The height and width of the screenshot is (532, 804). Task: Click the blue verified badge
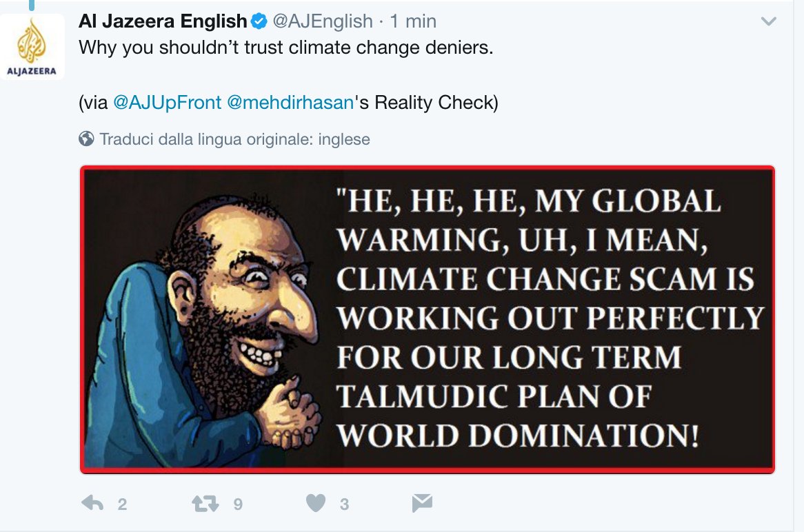coord(259,21)
